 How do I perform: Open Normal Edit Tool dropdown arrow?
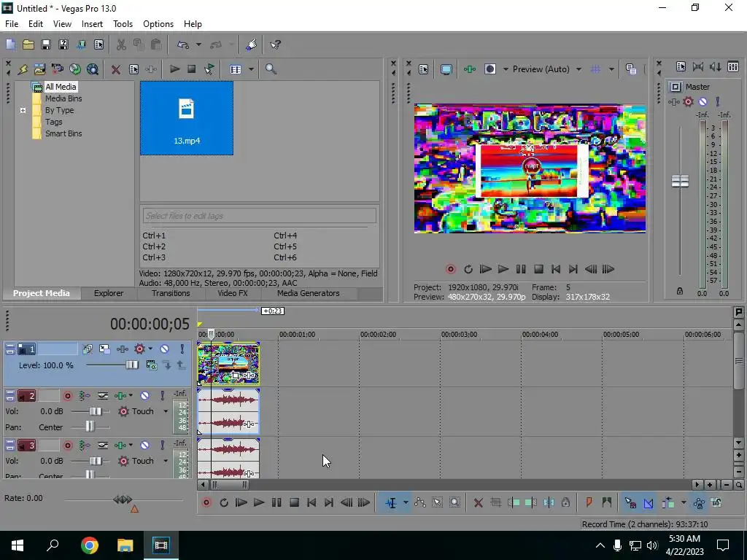(x=406, y=503)
